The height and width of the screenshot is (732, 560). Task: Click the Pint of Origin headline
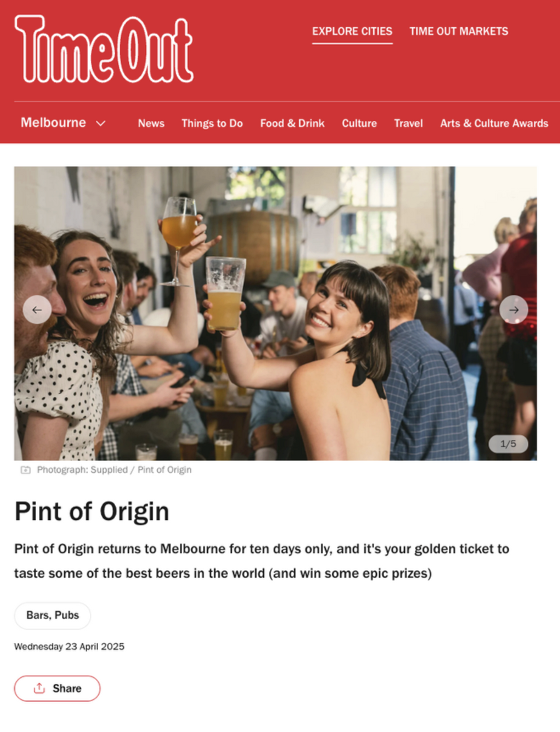(92, 511)
